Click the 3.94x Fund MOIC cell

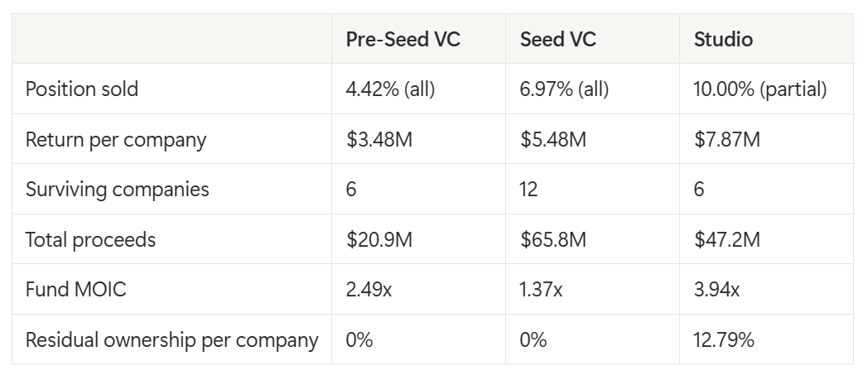click(x=716, y=289)
